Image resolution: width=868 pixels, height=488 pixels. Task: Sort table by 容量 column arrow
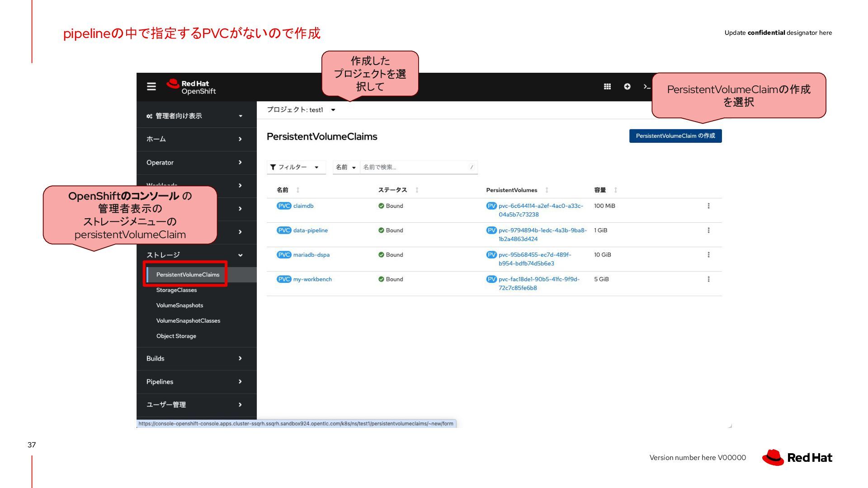[x=615, y=190]
